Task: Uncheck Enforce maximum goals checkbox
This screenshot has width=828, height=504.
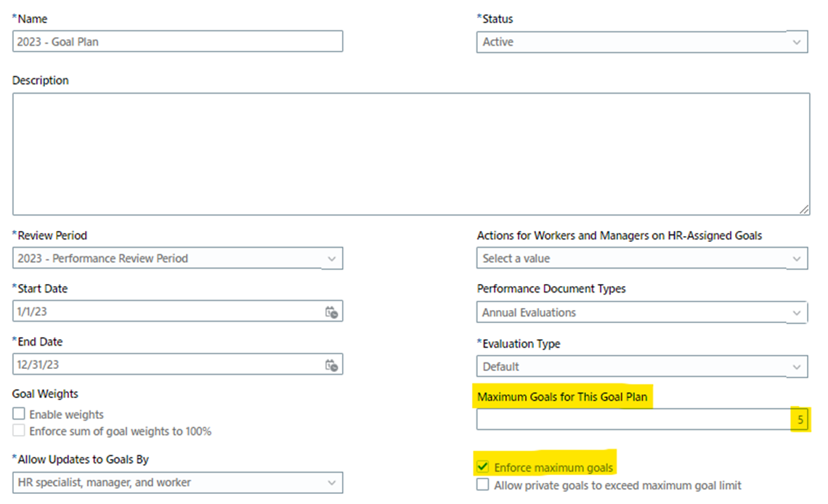Action: [482, 467]
